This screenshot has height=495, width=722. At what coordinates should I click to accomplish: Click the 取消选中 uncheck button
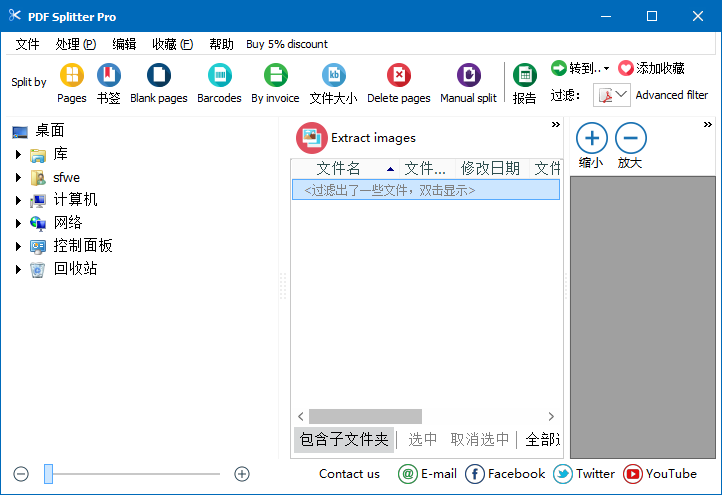click(480, 439)
